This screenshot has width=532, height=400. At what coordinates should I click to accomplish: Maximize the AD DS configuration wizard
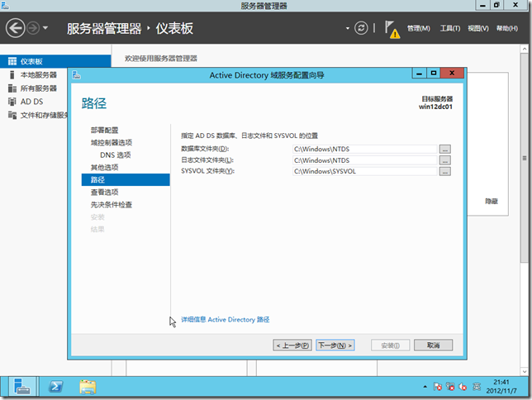pos(434,73)
